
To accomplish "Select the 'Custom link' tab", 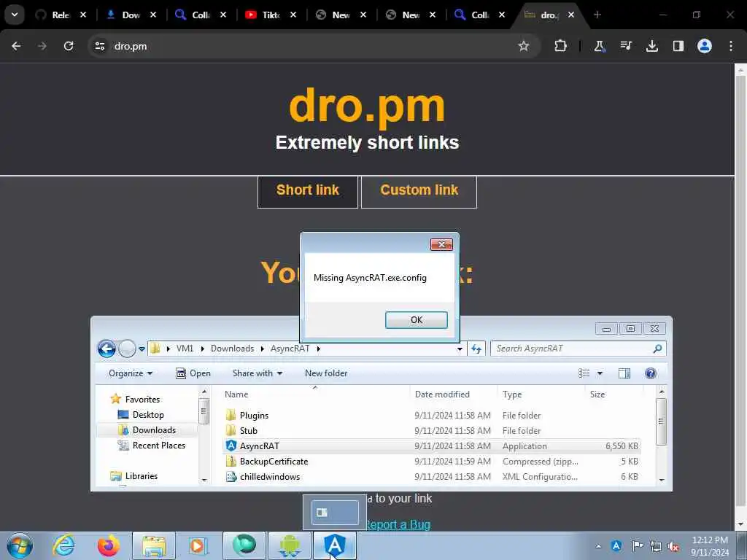I will point(419,192).
